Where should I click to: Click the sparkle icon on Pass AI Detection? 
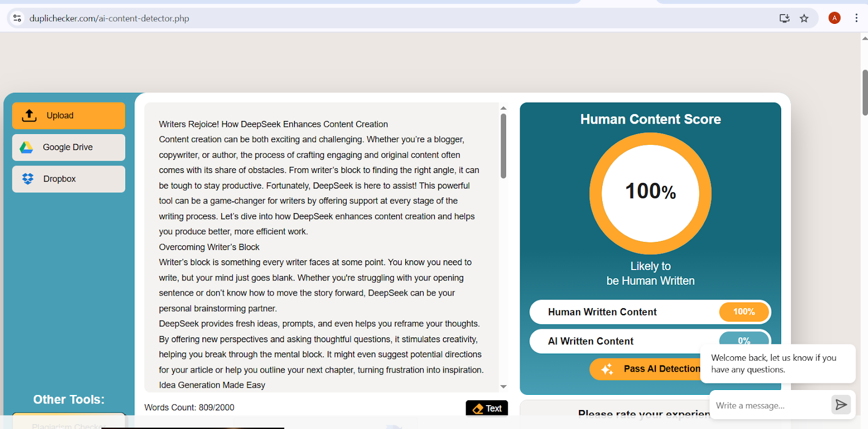click(x=607, y=369)
